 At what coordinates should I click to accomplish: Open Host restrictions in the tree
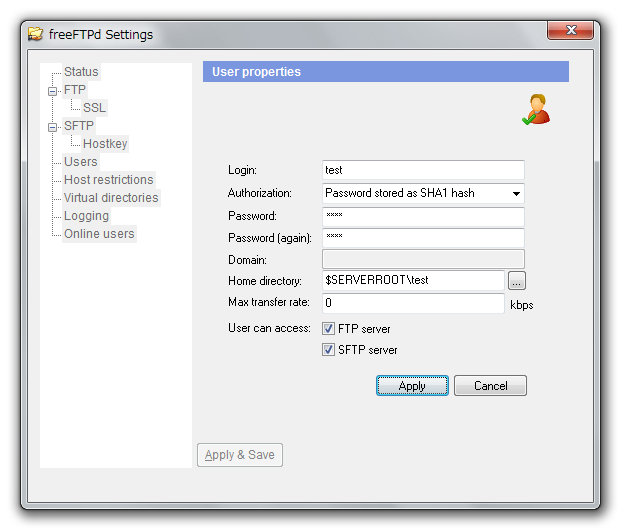click(x=109, y=180)
